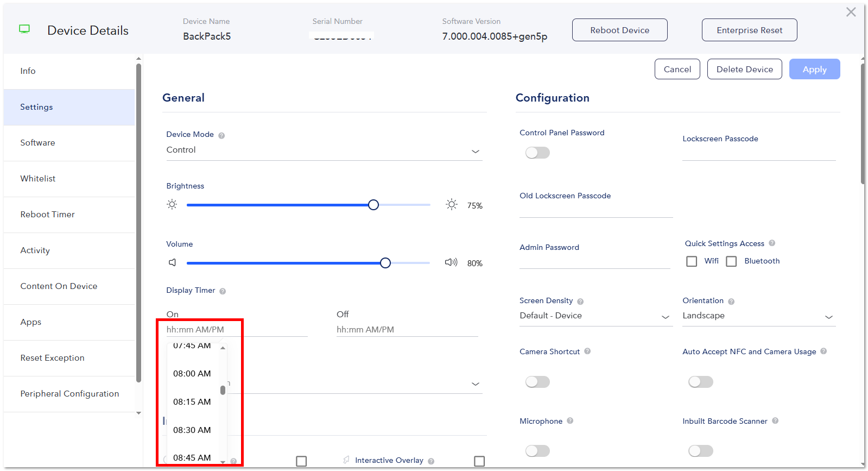Click the Old Lockscreen Passcode field

[x=595, y=210]
